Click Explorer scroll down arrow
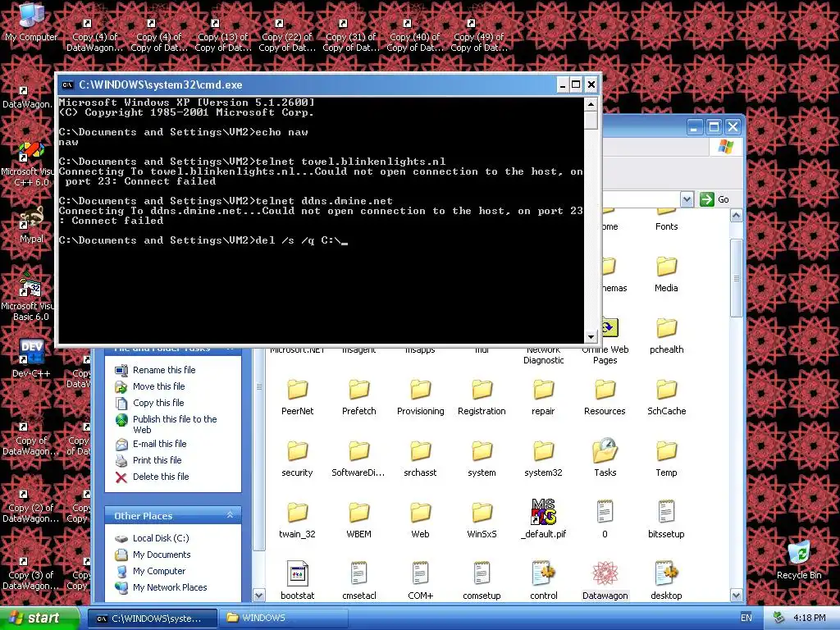840x630 pixels. pyautogui.click(x=736, y=596)
